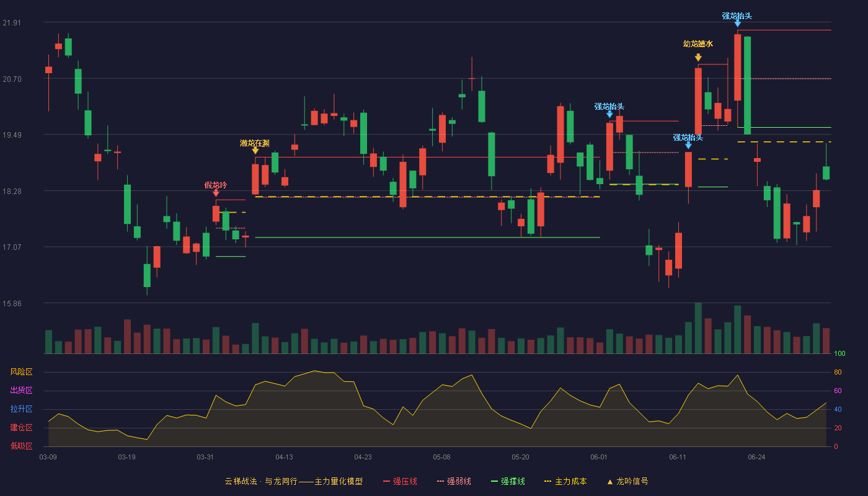Click the 05-20 date label
This screenshot has height=496, width=868.
coord(520,457)
